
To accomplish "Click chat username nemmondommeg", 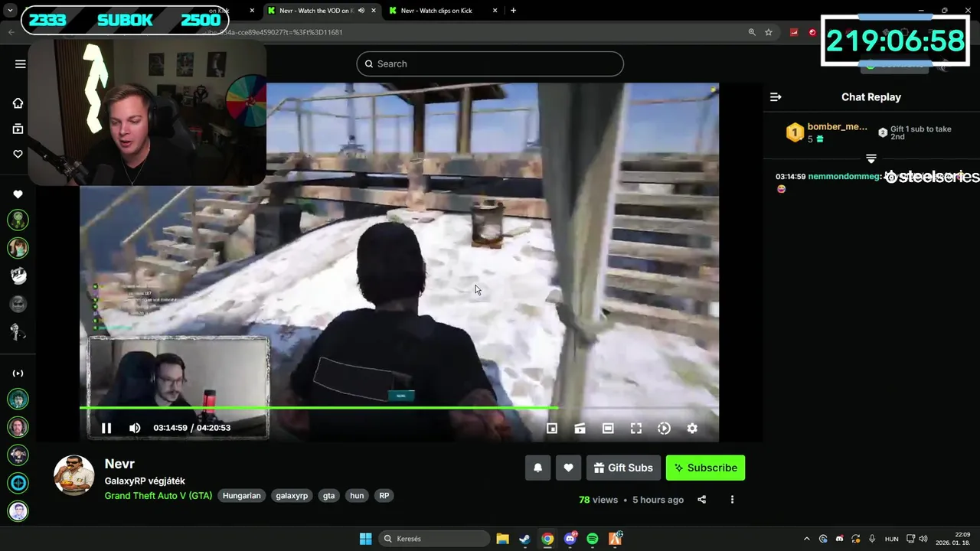I will [844, 177].
